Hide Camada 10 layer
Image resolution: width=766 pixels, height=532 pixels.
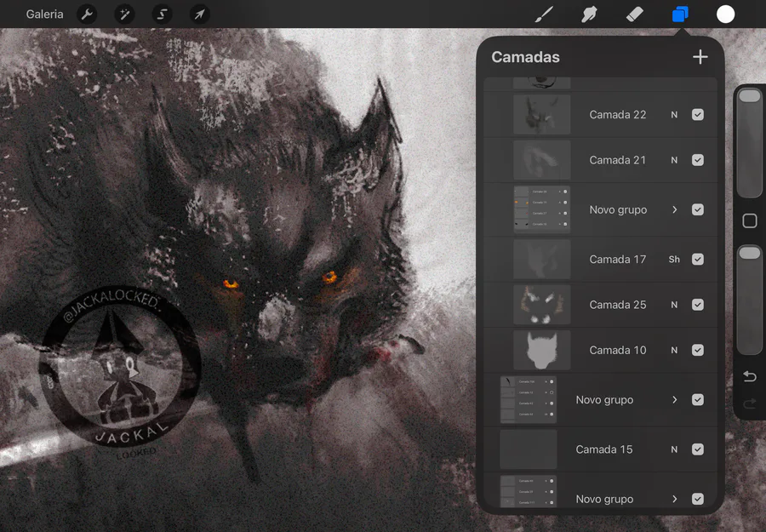698,350
